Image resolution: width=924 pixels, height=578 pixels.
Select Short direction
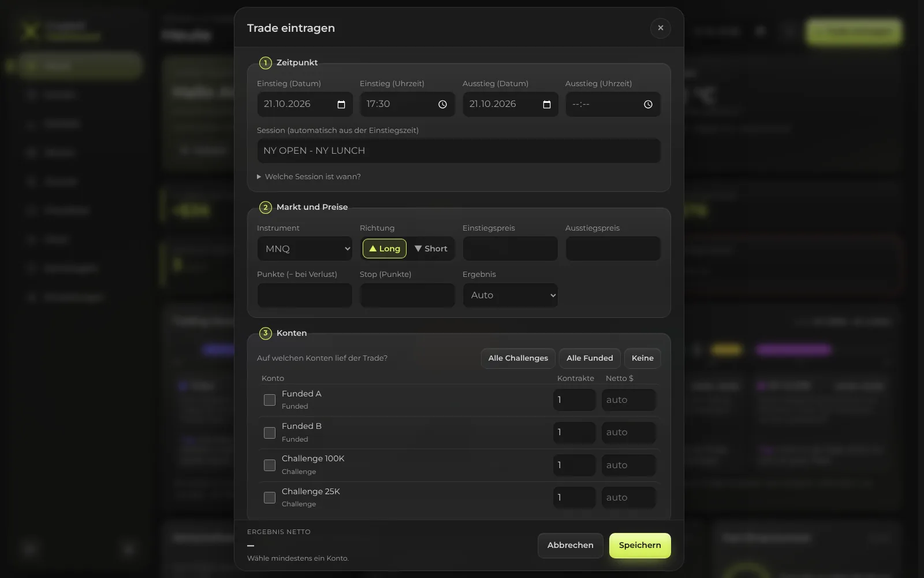point(431,249)
